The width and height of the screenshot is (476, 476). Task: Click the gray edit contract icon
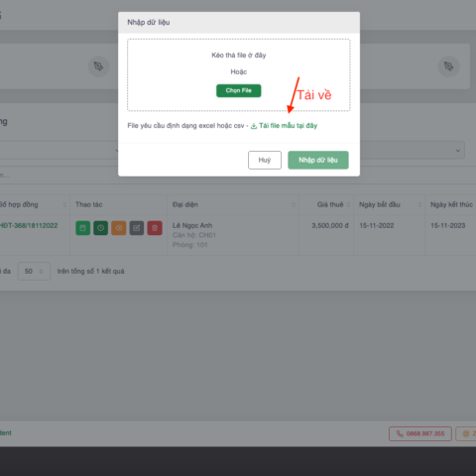(137, 228)
